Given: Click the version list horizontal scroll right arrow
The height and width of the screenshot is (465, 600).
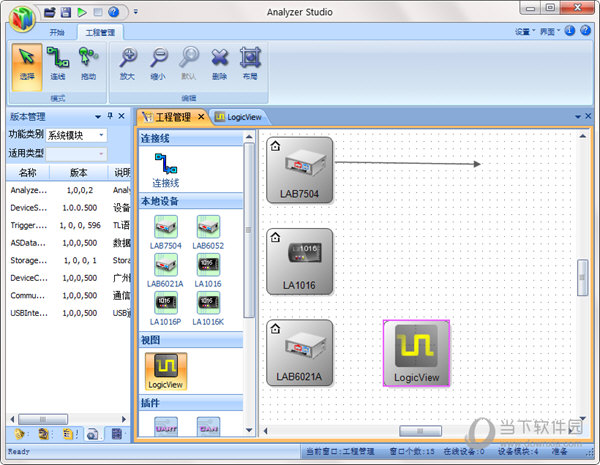Looking at the screenshot, I should pos(124,419).
